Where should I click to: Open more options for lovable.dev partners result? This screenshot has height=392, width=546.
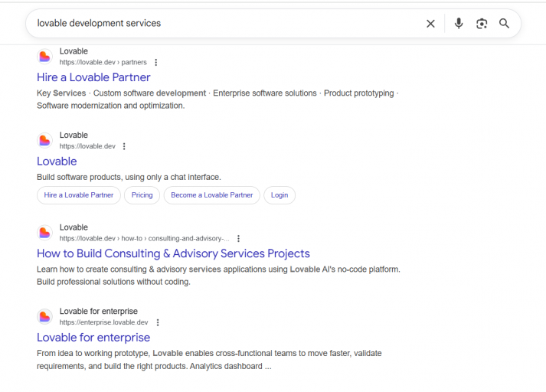[156, 62]
